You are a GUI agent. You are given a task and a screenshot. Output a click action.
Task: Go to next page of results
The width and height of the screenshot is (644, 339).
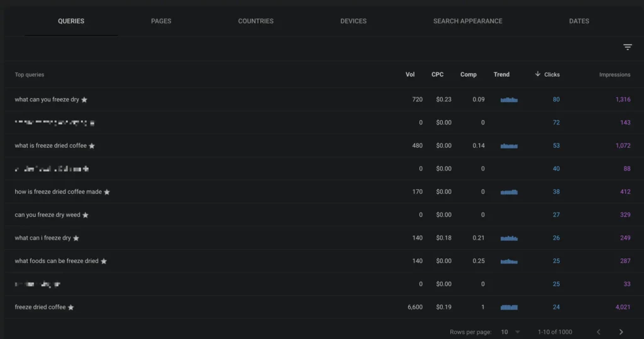(x=621, y=331)
